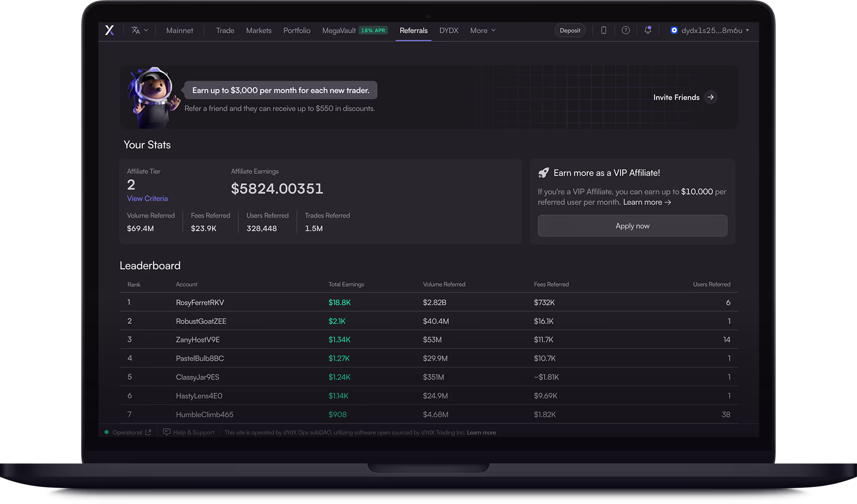This screenshot has width=857, height=504.
Task: Click the Help & Support chat icon
Action: (167, 432)
